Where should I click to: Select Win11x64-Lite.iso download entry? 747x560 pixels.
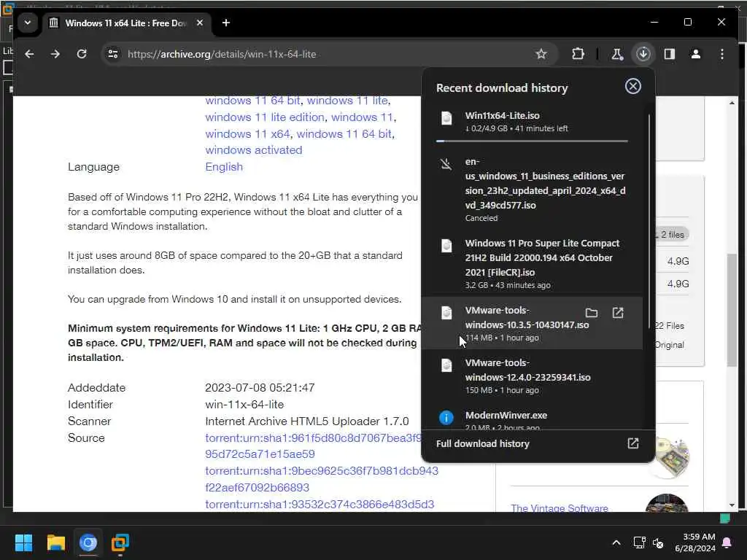point(532,125)
